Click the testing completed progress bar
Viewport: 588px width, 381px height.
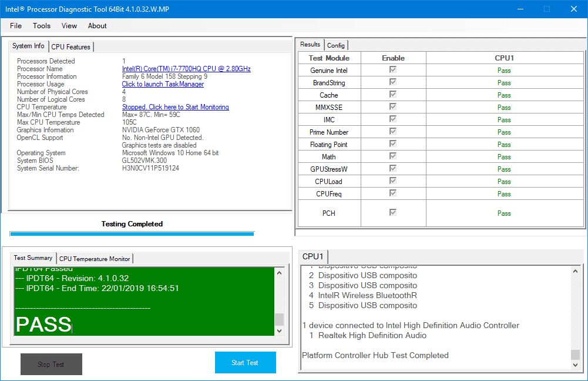(x=132, y=233)
